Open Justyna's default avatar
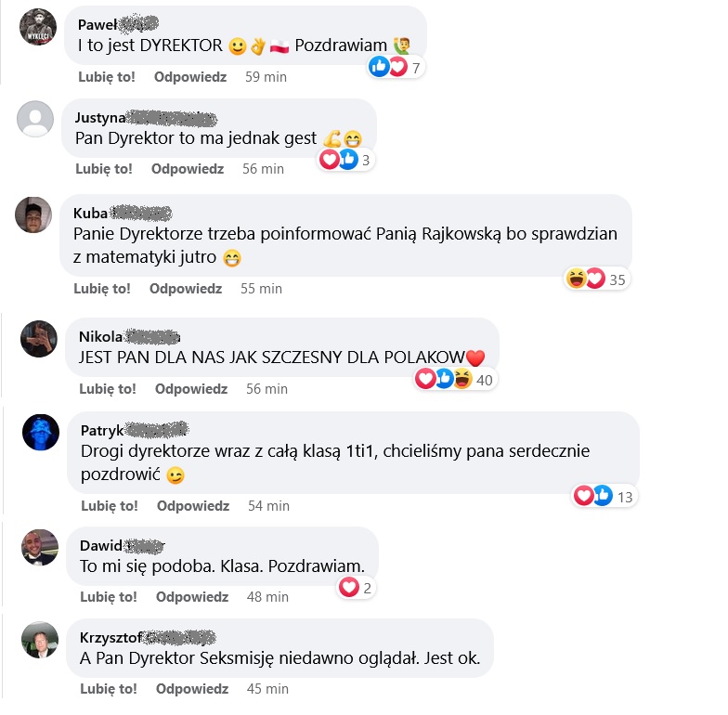The image size is (728, 715). coord(35,119)
